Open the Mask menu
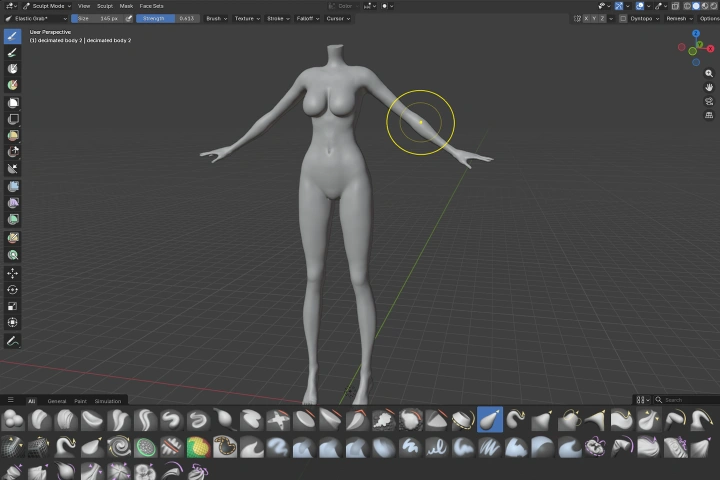This screenshot has width=720, height=480. 126,6
